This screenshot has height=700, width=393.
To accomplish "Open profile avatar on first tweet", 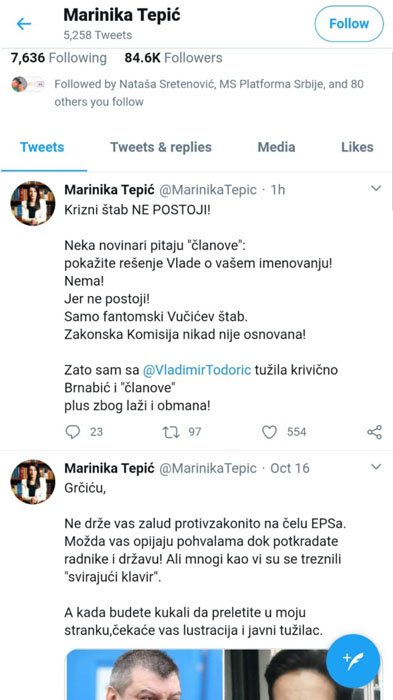I will coord(33,203).
